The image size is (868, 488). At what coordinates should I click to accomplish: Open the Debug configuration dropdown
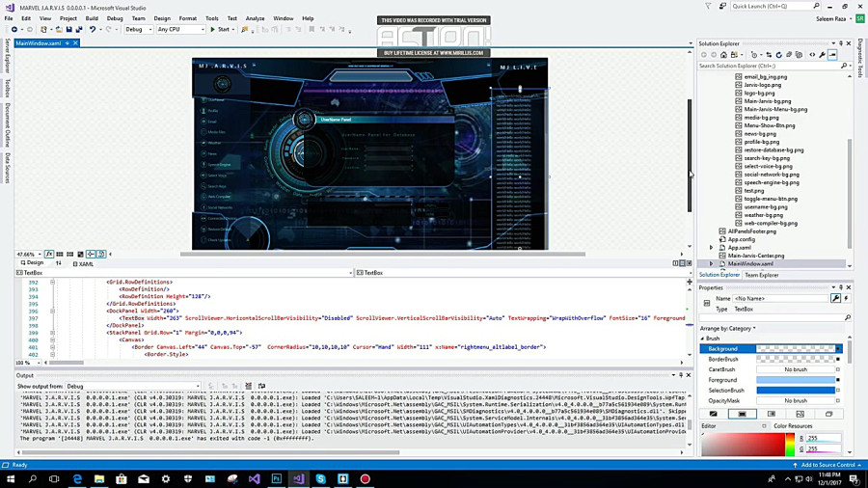[138, 29]
